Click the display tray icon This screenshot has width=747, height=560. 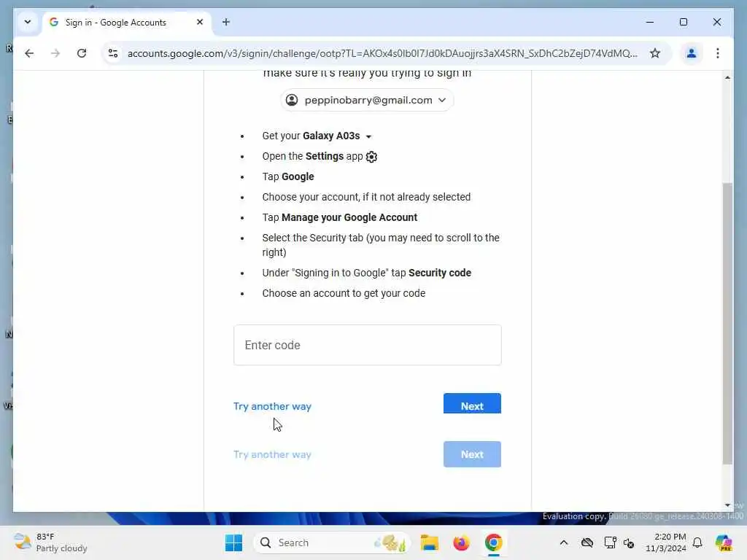coord(610,542)
